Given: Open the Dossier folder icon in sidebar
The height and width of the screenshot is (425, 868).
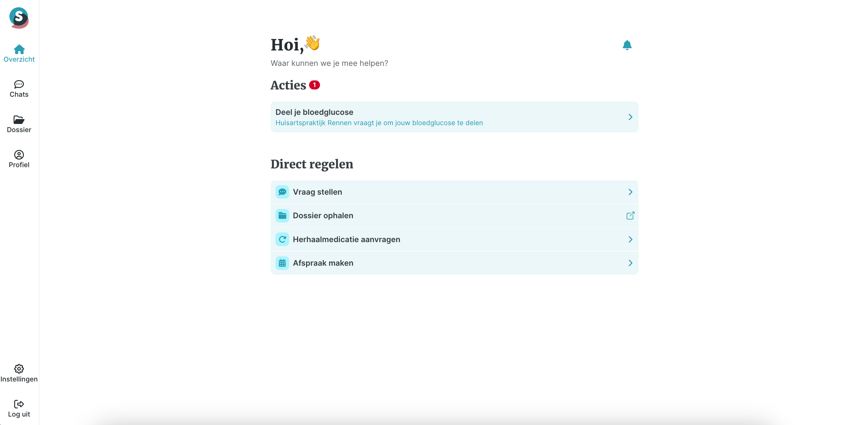Looking at the screenshot, I should (x=19, y=120).
